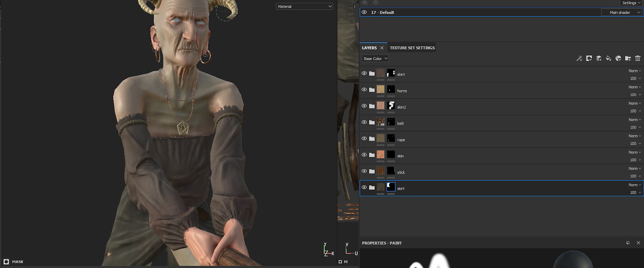The image size is (644, 268).
Task: Hide the shirt layer
Action: pos(364,74)
